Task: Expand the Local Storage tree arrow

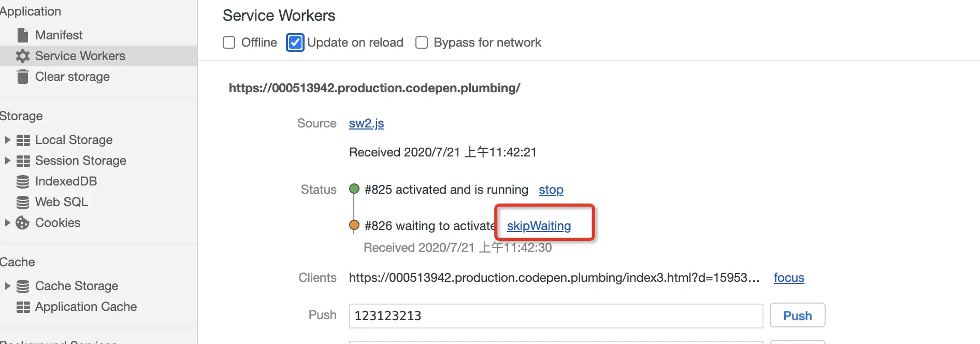Action: [7, 140]
